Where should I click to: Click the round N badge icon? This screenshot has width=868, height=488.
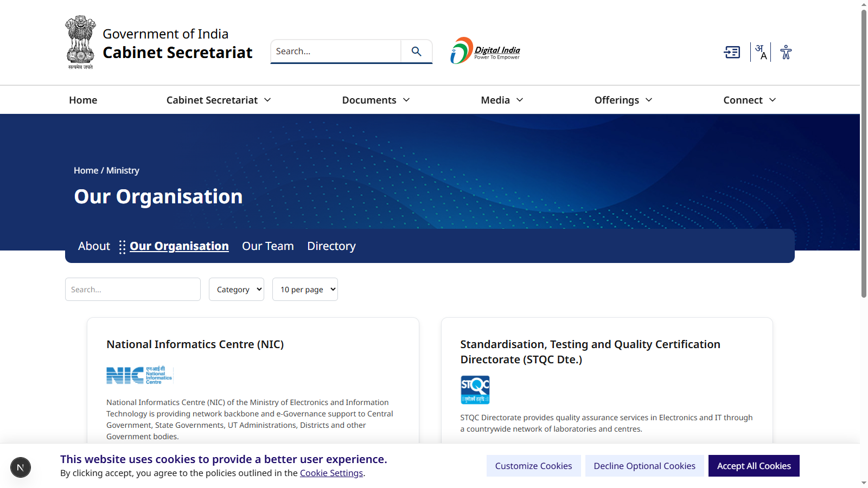[21, 467]
